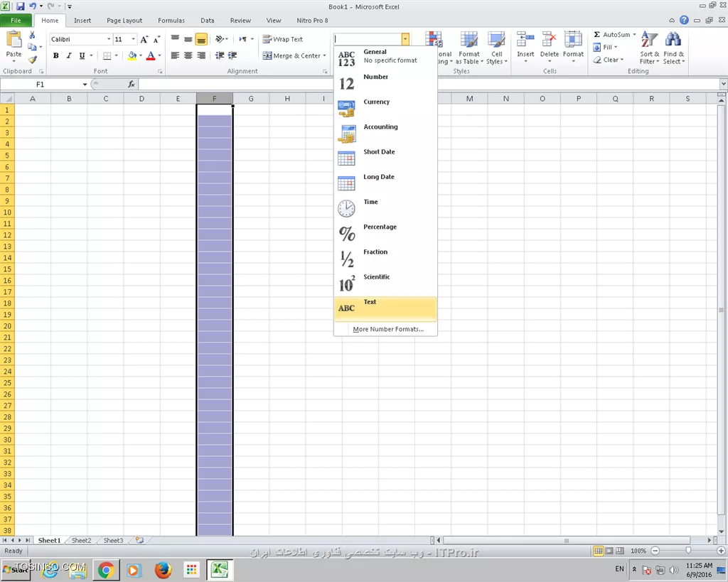
Task: Toggle Middle Align for the cell
Action: (188, 40)
